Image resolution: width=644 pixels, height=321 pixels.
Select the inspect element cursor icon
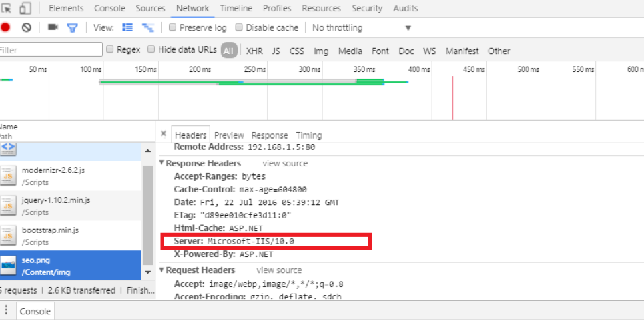coord(7,9)
